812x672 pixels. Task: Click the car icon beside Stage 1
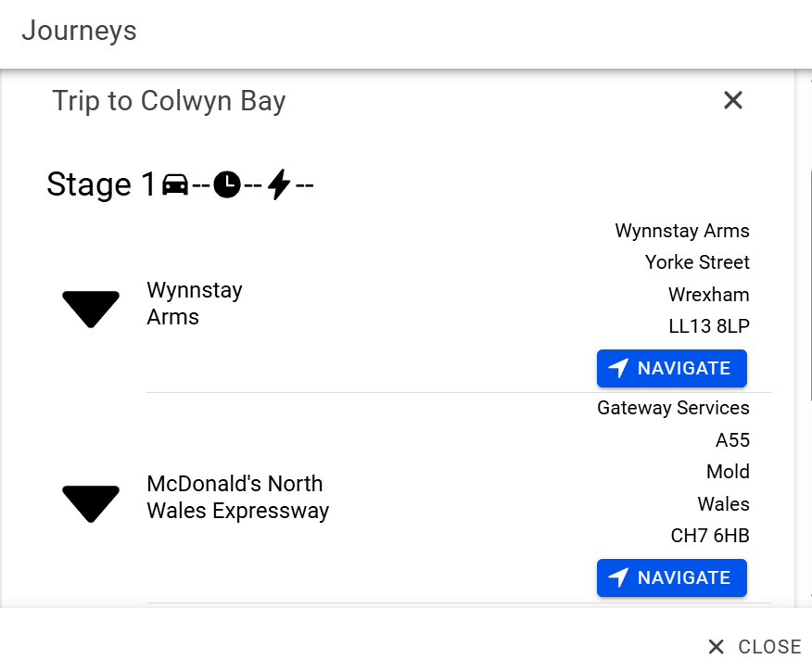175,185
